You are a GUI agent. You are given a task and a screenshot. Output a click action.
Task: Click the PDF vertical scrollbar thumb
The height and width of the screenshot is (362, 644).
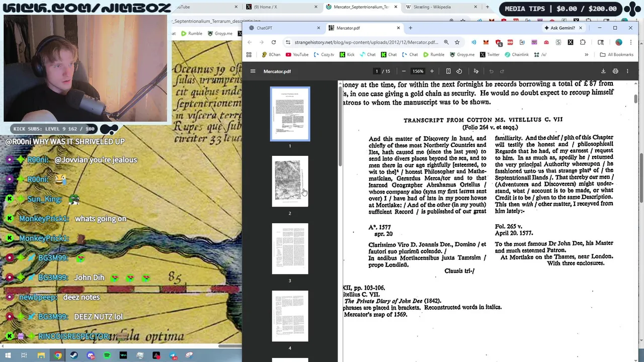click(x=635, y=99)
